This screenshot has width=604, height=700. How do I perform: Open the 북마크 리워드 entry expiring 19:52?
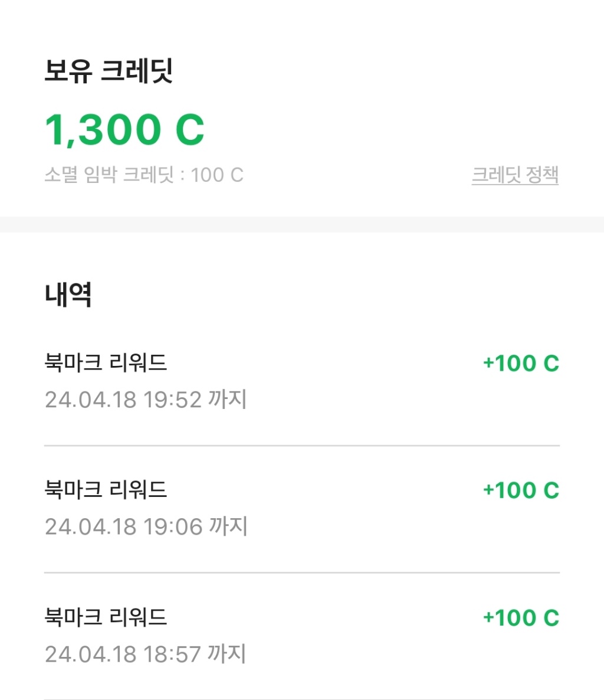106,362
